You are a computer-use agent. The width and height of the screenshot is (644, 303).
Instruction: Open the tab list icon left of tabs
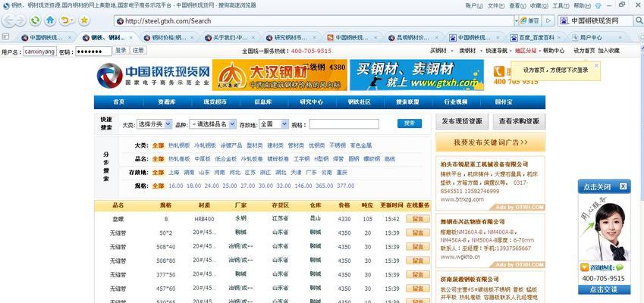click(x=6, y=37)
